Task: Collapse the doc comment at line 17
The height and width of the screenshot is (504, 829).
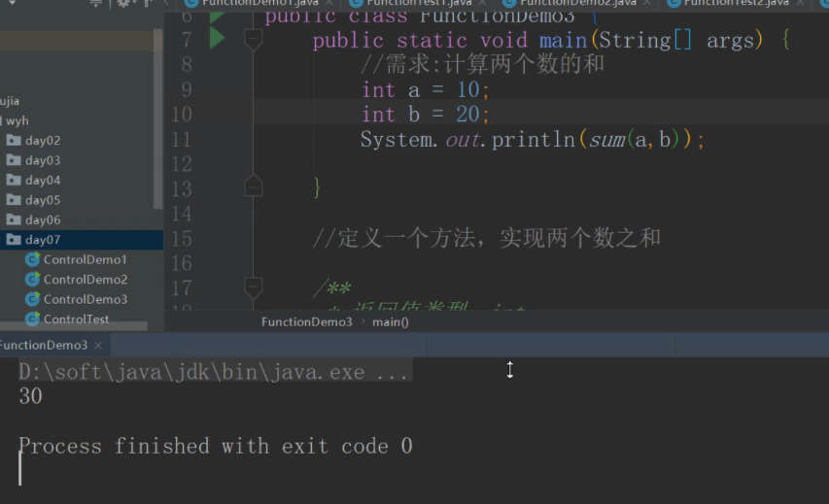Action: point(254,286)
